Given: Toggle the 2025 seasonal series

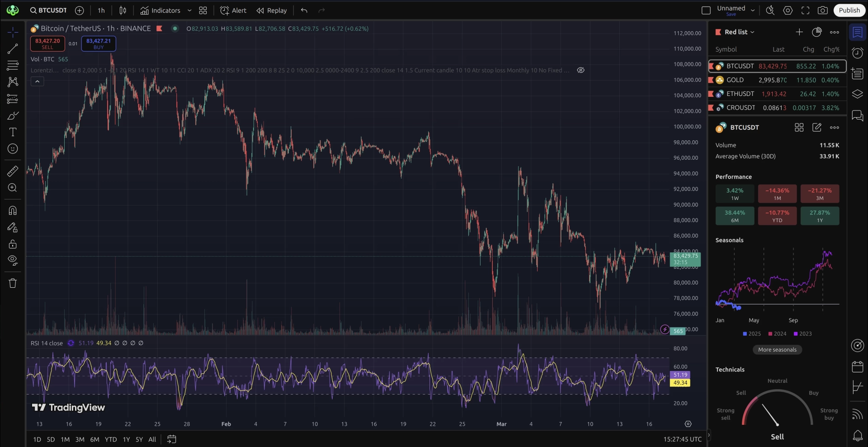Looking at the screenshot, I should [x=752, y=334].
